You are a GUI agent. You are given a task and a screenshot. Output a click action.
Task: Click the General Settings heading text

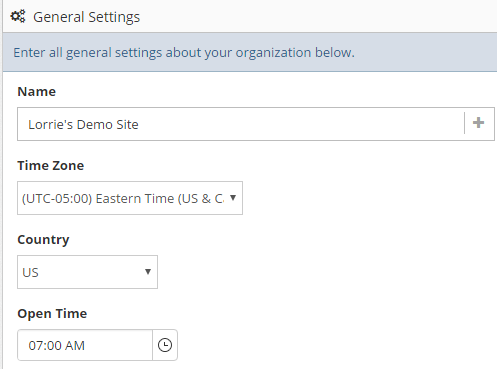[86, 17]
